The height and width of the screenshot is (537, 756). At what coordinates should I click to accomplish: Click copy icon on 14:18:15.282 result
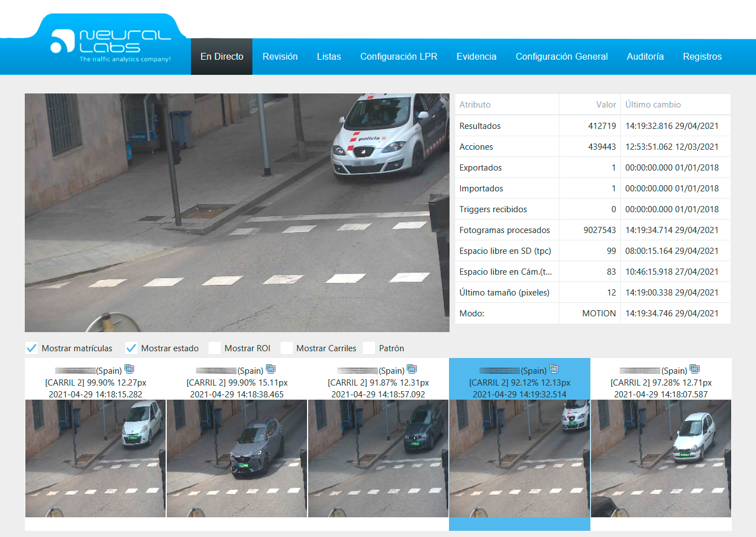pos(129,369)
